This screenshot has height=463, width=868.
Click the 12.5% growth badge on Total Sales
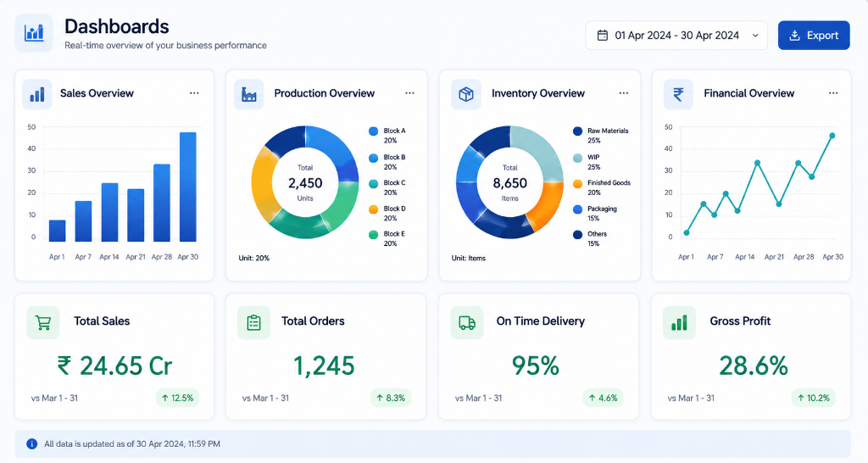pos(177,398)
